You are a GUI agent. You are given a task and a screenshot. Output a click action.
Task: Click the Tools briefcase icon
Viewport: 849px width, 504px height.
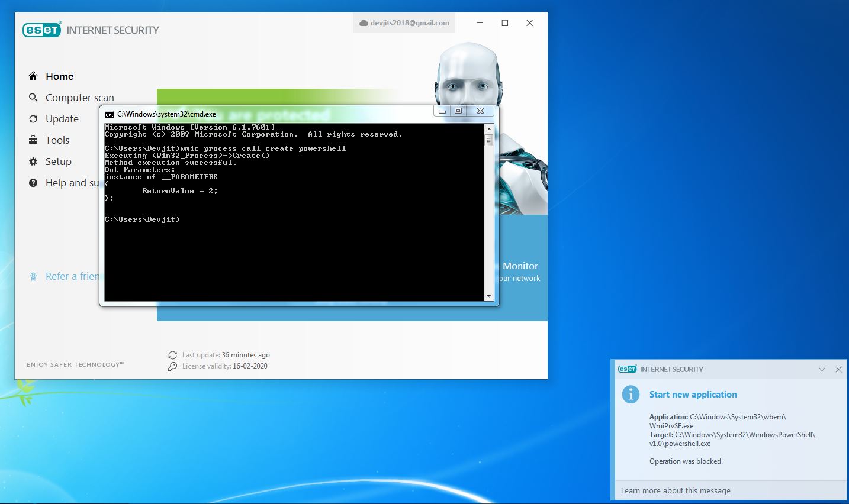[33, 140]
